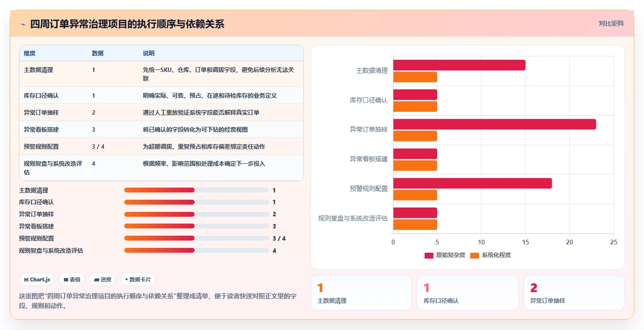This screenshot has width=644, height=330.
Task: Select the 表格 tag chip
Action: [72, 279]
